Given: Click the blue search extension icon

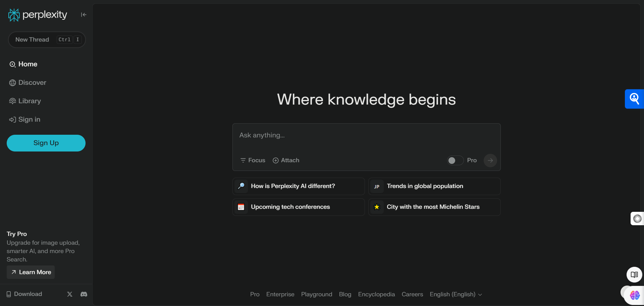Looking at the screenshot, I should (634, 99).
